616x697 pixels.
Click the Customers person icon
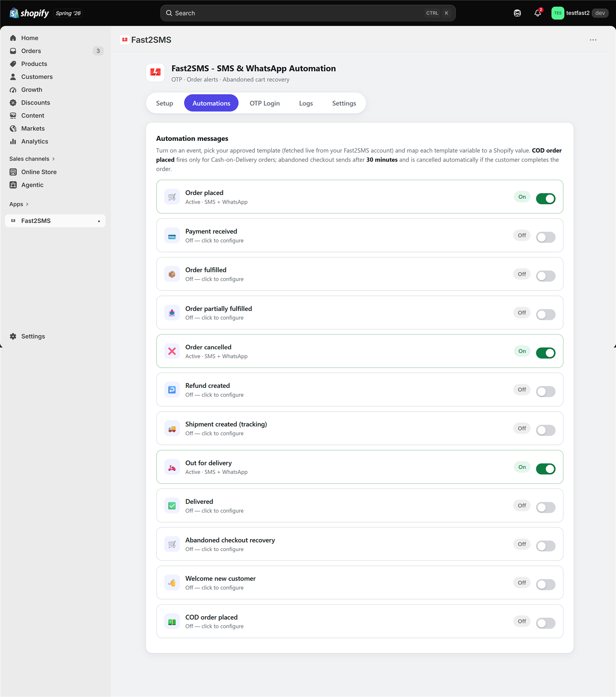[x=13, y=77]
